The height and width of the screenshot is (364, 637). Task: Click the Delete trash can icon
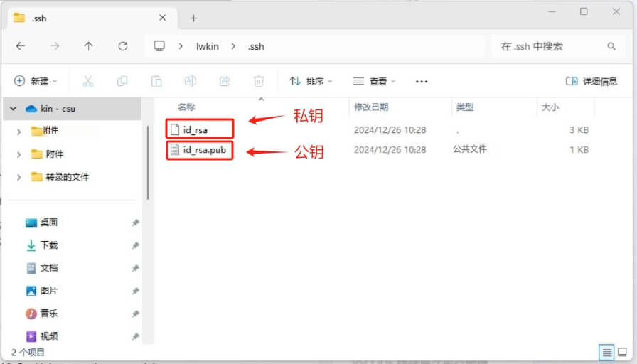[259, 82]
